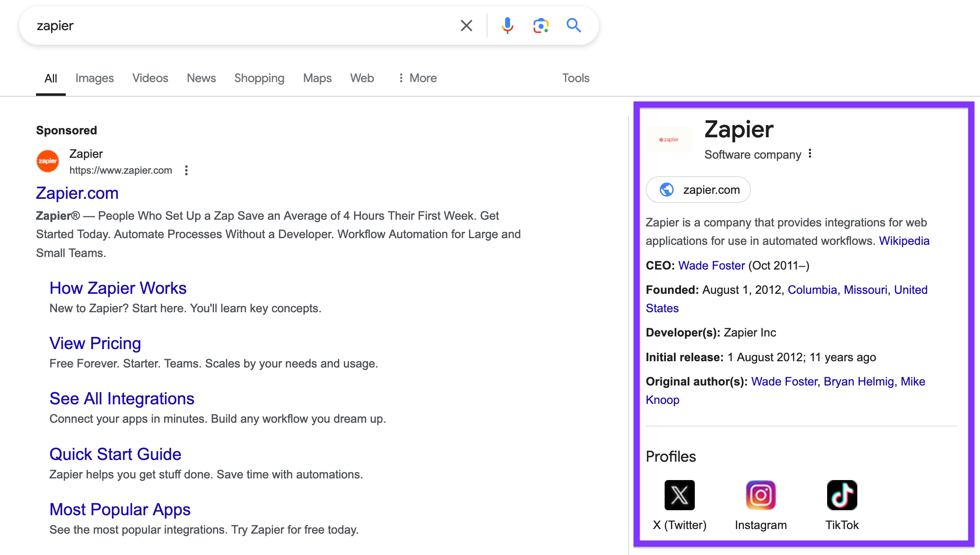The image size is (980, 555).
Task: Open Zapier's X (Twitter) profile icon
Action: click(x=679, y=495)
